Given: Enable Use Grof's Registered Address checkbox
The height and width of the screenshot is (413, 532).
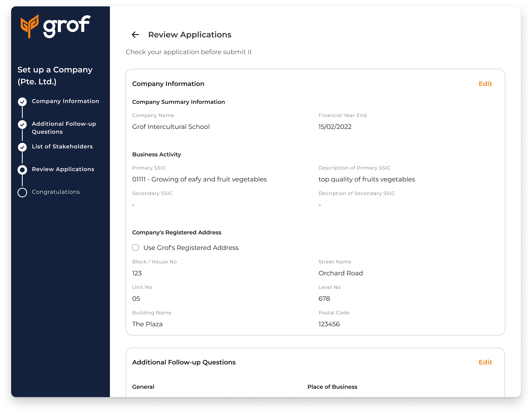Looking at the screenshot, I should click(x=135, y=247).
